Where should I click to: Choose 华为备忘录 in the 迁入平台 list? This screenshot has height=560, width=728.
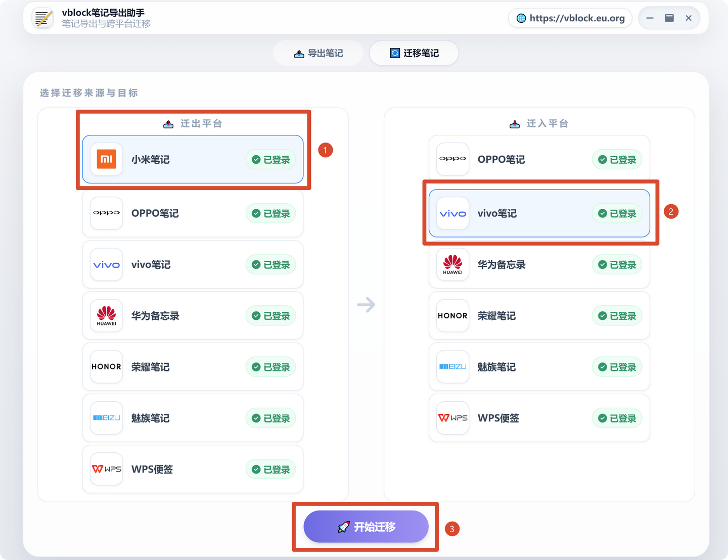539,264
